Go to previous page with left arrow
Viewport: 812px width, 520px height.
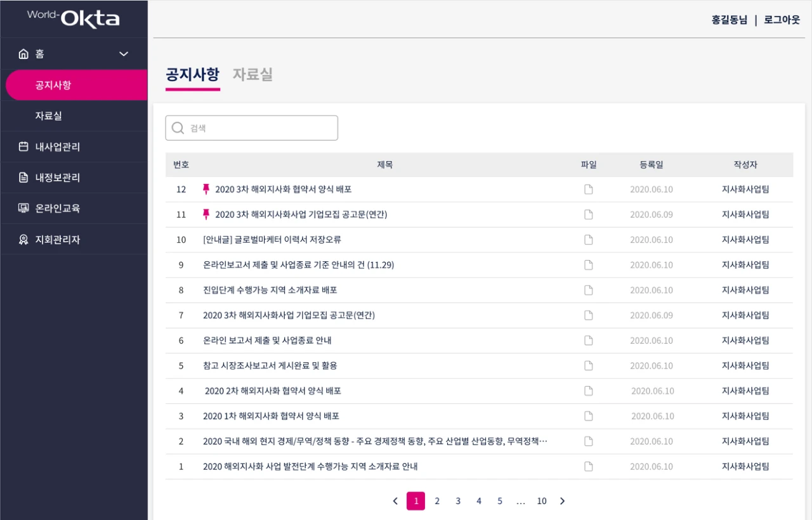(x=395, y=501)
